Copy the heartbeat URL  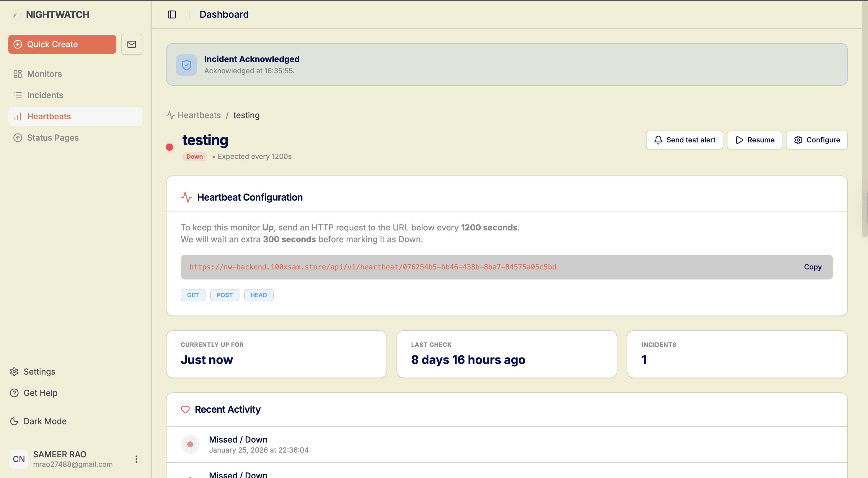[x=812, y=267]
